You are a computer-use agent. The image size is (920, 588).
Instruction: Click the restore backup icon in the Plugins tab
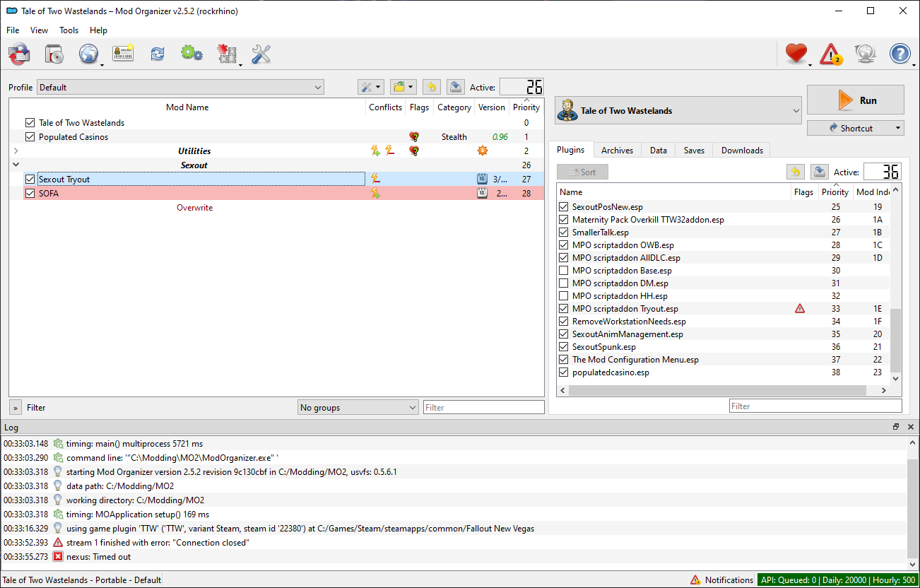point(796,172)
